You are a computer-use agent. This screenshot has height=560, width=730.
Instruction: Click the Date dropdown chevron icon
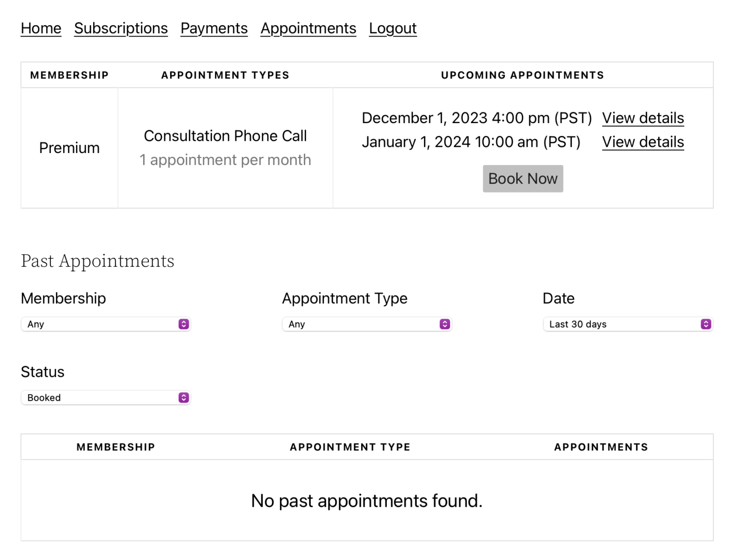point(705,324)
